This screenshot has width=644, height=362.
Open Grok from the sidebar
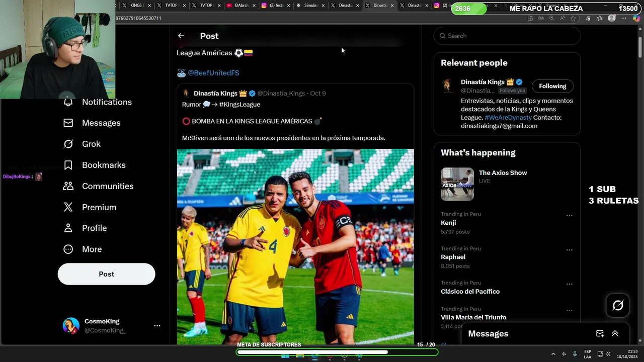coord(82,144)
